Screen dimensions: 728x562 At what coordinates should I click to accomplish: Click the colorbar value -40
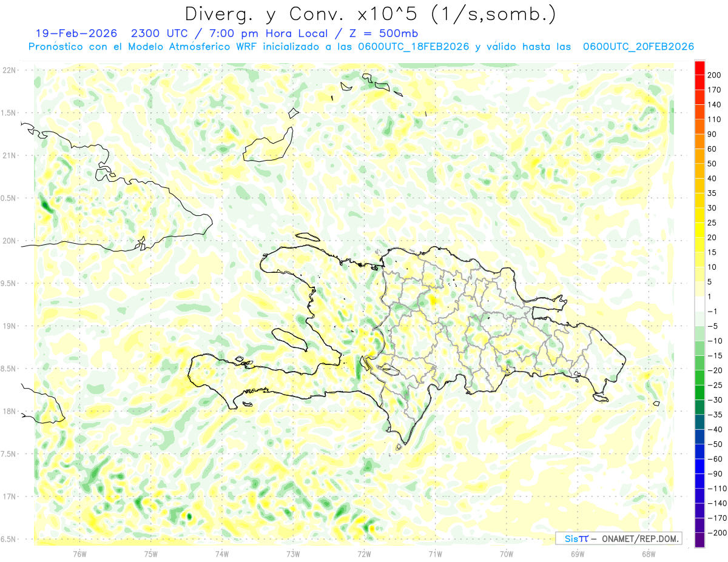[716, 429]
